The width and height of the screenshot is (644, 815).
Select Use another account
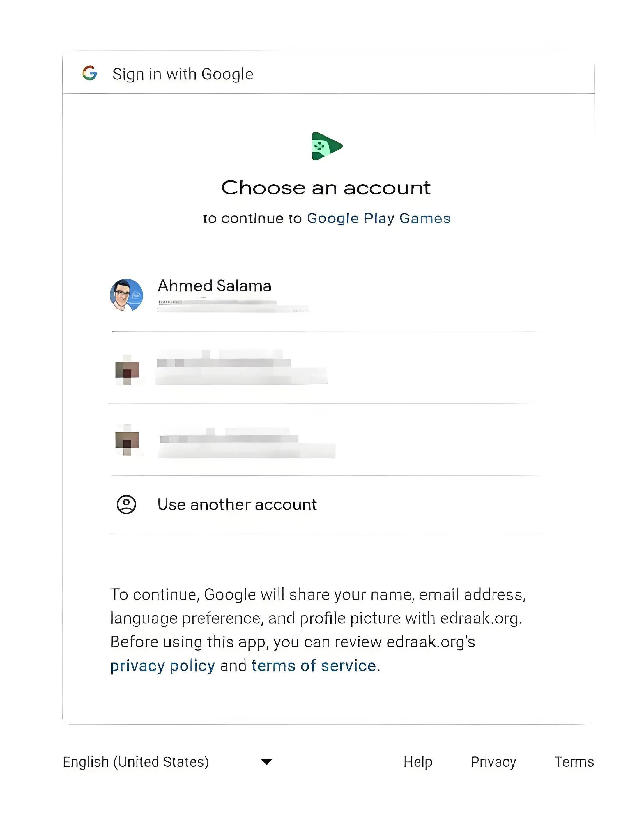click(237, 504)
